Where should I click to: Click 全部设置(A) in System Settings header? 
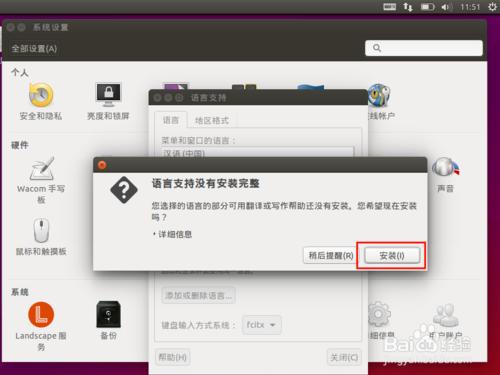click(x=34, y=49)
